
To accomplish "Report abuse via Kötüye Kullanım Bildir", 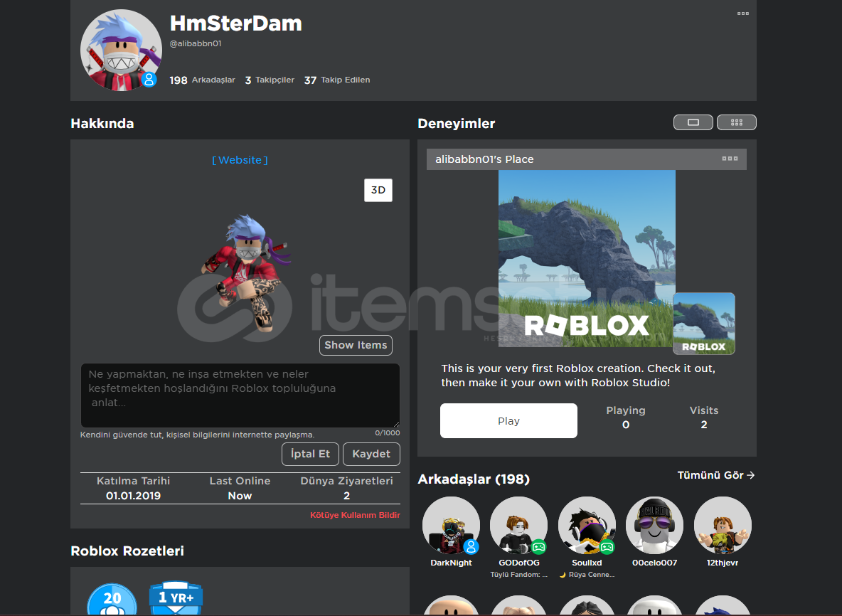I will [x=355, y=515].
